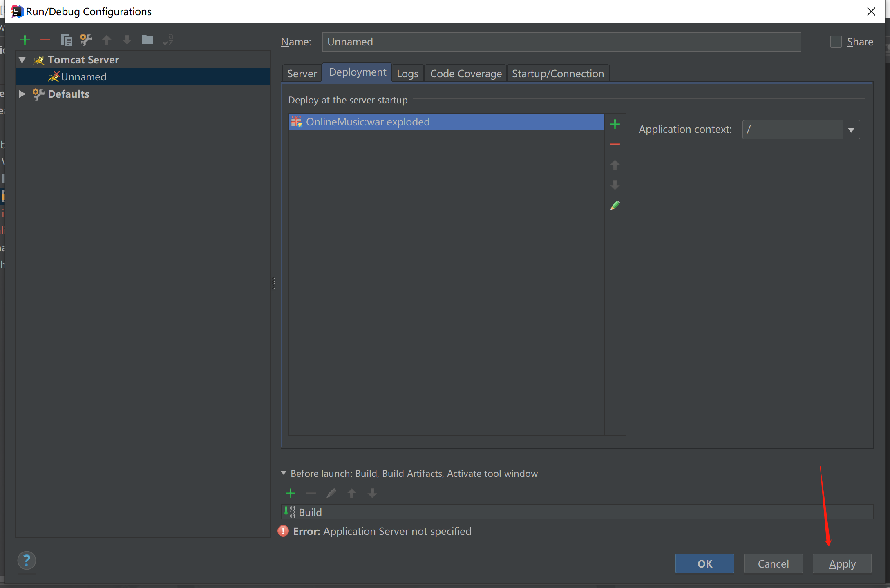This screenshot has width=890, height=588.
Task: Select OnlineMusic:war exploded artifact row
Action: click(x=446, y=122)
